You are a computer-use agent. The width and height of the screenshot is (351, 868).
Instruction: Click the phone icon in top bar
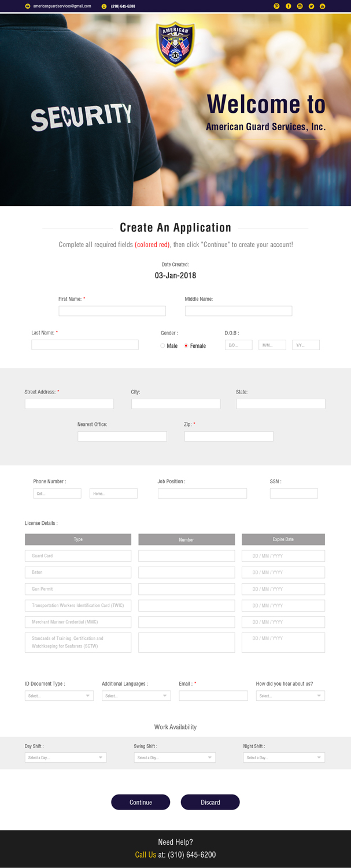[x=104, y=6]
